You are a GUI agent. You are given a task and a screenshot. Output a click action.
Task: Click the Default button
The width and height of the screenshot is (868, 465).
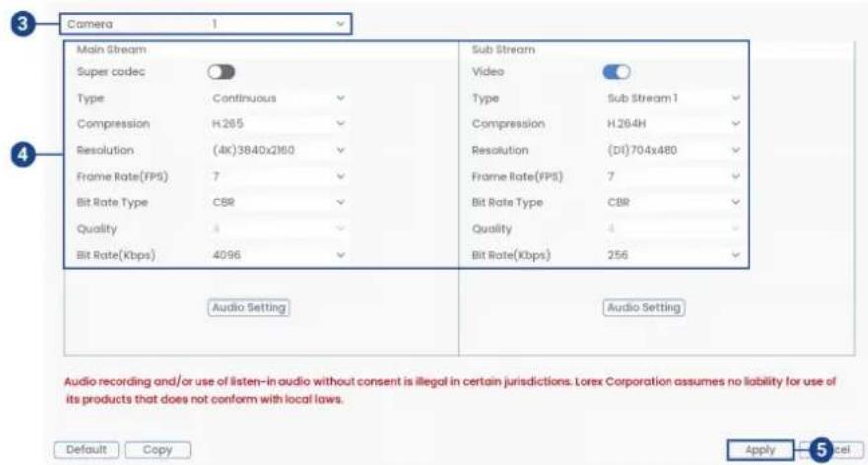point(86,450)
